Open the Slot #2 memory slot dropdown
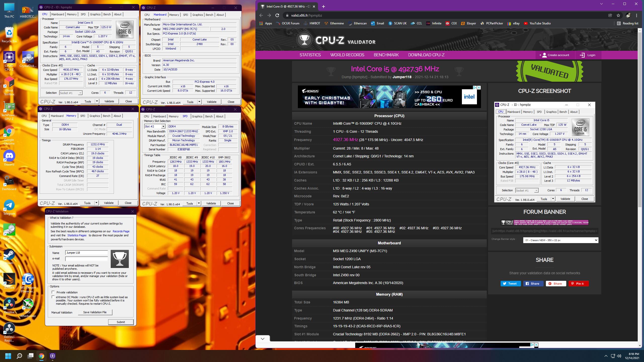This screenshot has height=362, width=644. coord(154,126)
